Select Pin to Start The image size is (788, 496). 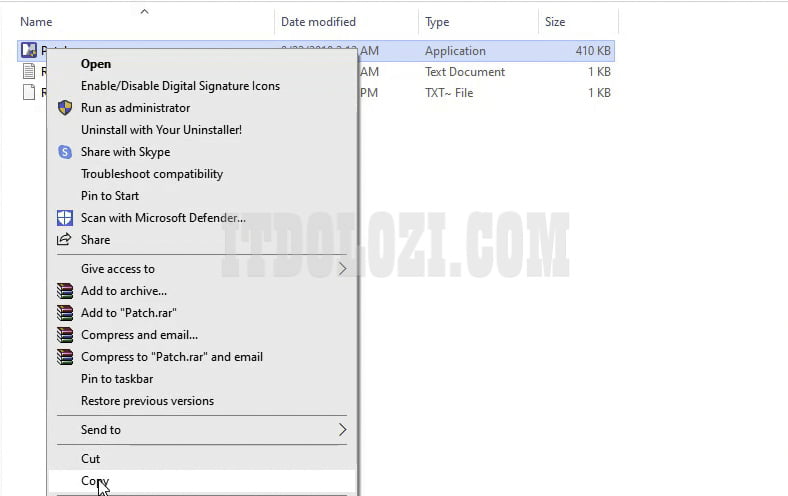(x=110, y=196)
